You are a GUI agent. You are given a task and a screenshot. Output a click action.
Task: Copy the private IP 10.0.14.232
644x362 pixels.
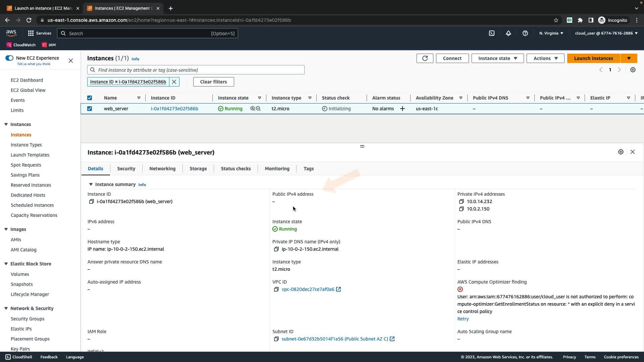pos(461,201)
